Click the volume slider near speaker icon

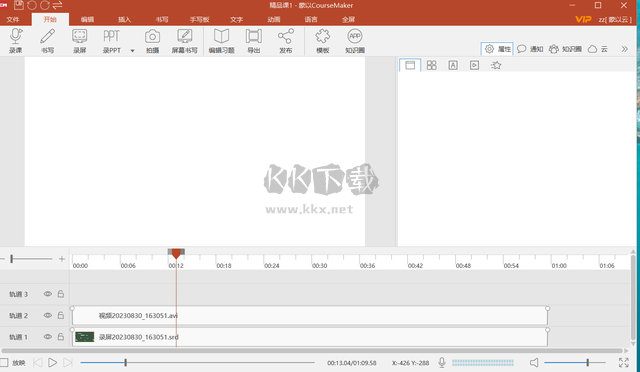point(575,363)
